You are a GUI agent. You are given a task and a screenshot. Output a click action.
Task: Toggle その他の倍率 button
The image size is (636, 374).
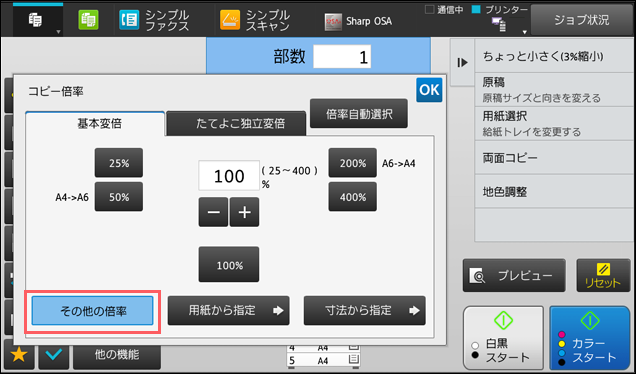click(92, 311)
